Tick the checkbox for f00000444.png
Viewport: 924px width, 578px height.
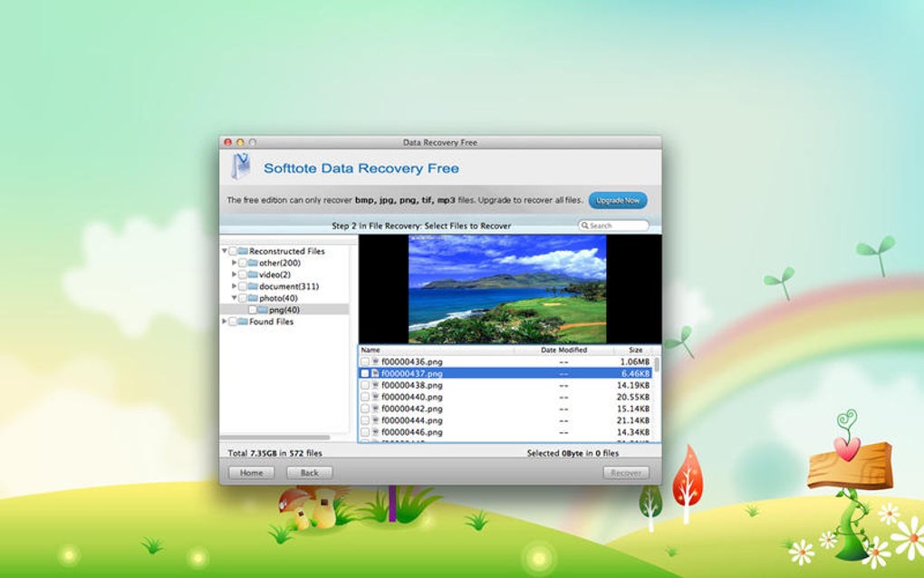coord(365,420)
